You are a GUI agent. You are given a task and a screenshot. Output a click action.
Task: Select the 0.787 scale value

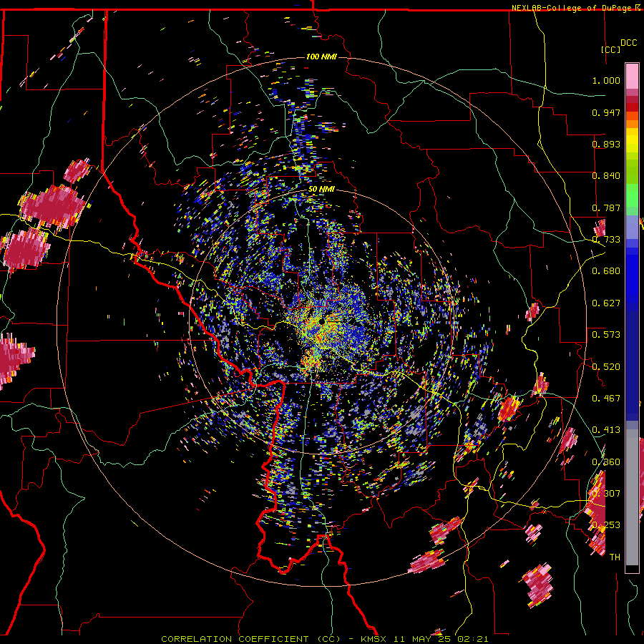606,208
